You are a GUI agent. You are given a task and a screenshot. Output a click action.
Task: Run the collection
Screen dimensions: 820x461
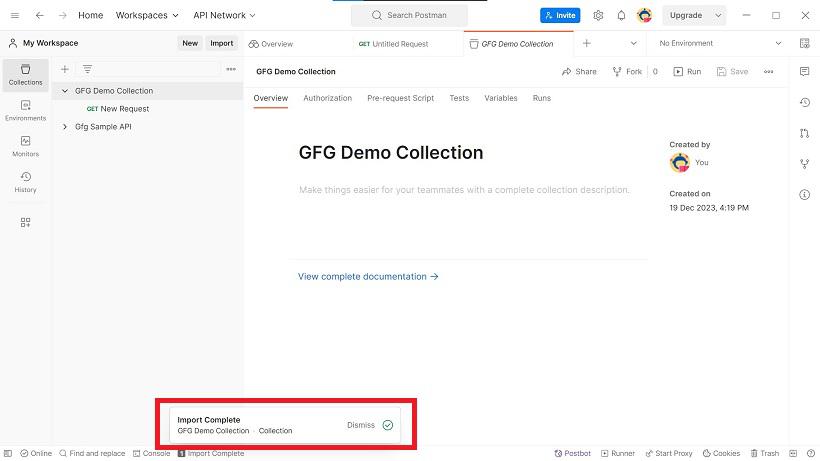click(x=687, y=72)
